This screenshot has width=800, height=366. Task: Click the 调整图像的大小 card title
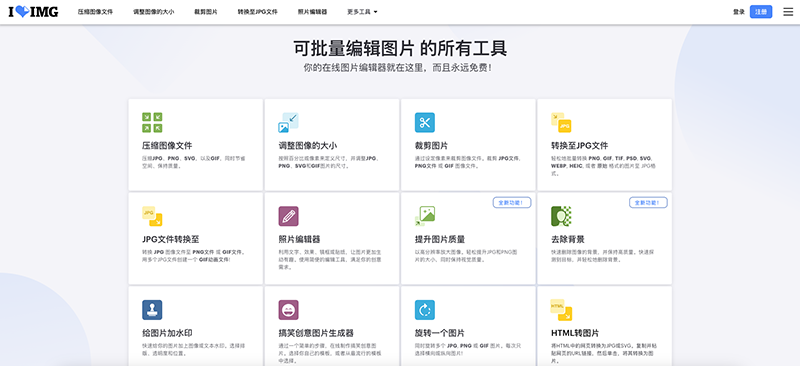[x=308, y=145]
